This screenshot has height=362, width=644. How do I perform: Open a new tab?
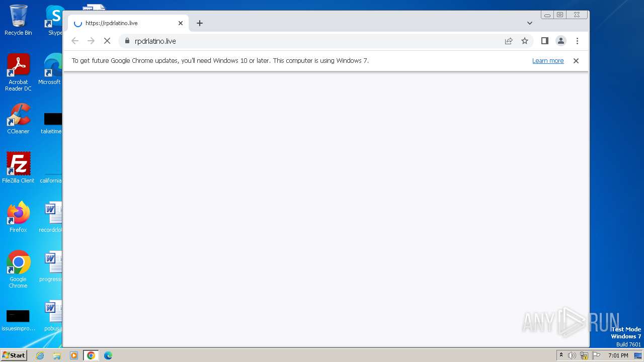click(200, 23)
